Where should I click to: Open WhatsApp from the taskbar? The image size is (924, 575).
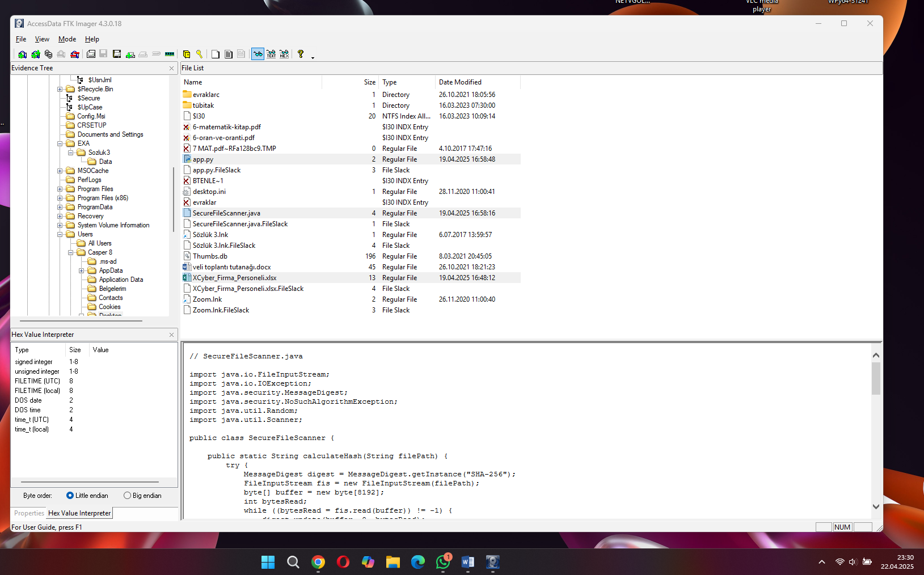[x=443, y=562]
